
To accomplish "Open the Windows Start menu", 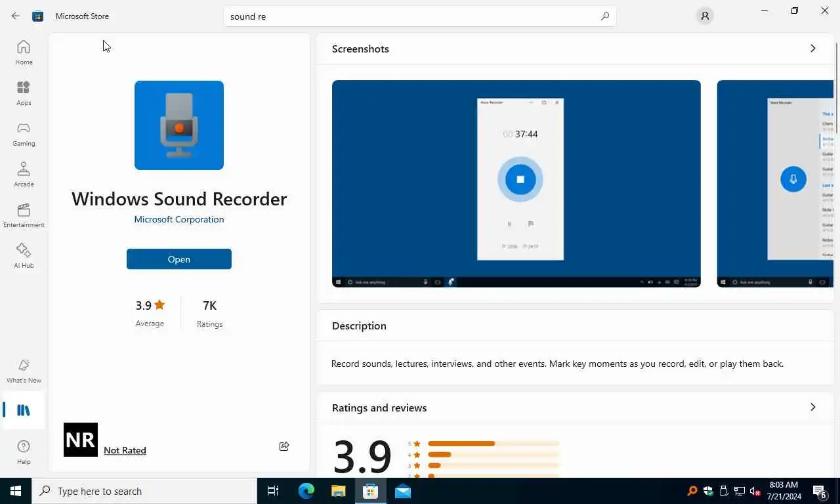I will coord(16,491).
